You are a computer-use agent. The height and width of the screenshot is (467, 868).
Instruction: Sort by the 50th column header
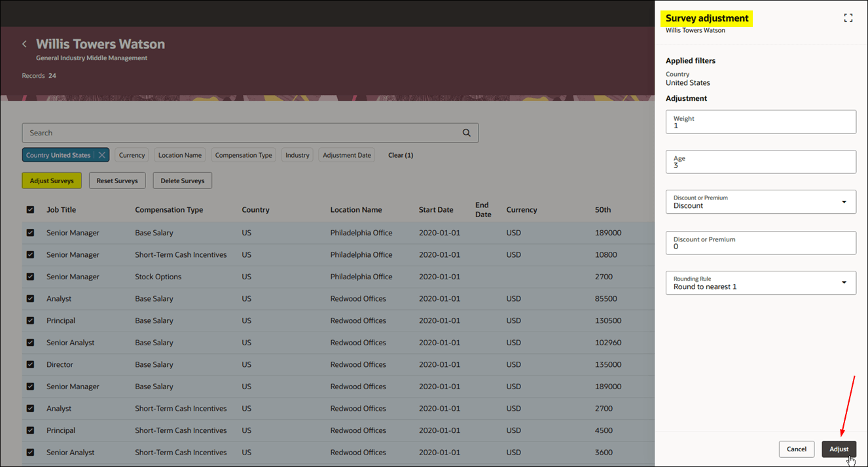tap(603, 210)
